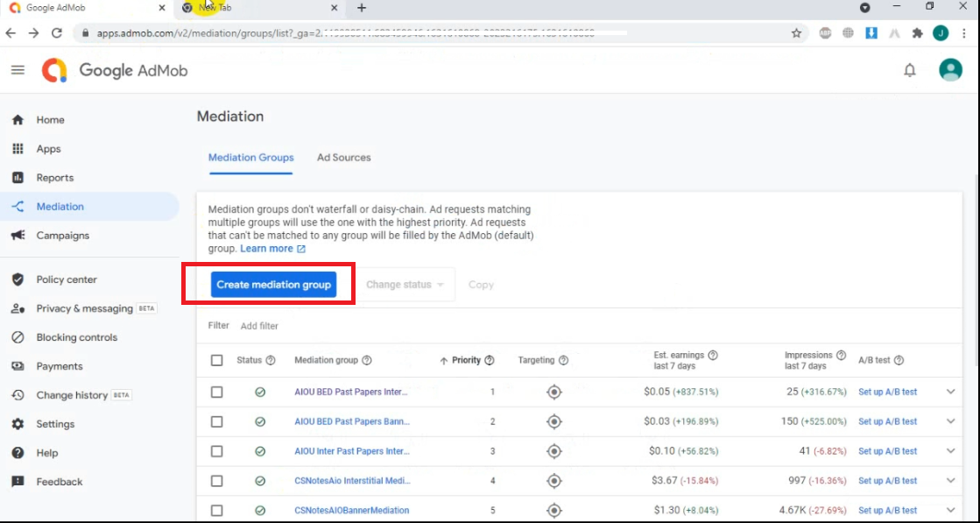The height and width of the screenshot is (523, 980).
Task: Open the notifications bell
Action: (x=910, y=70)
